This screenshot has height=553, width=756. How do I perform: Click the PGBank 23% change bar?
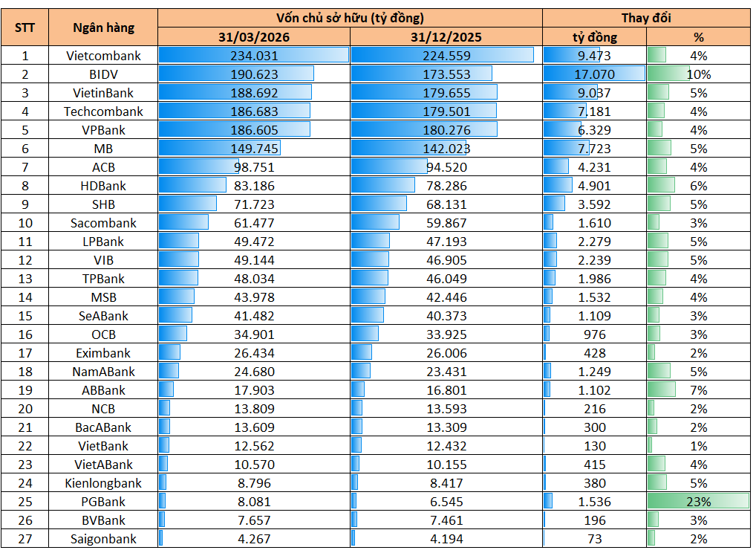698,502
